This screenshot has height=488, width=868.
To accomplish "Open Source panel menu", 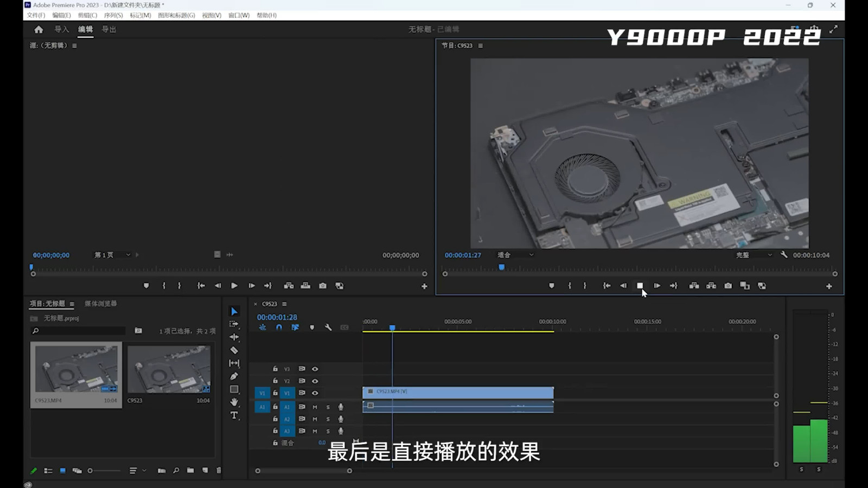I will pos(74,46).
